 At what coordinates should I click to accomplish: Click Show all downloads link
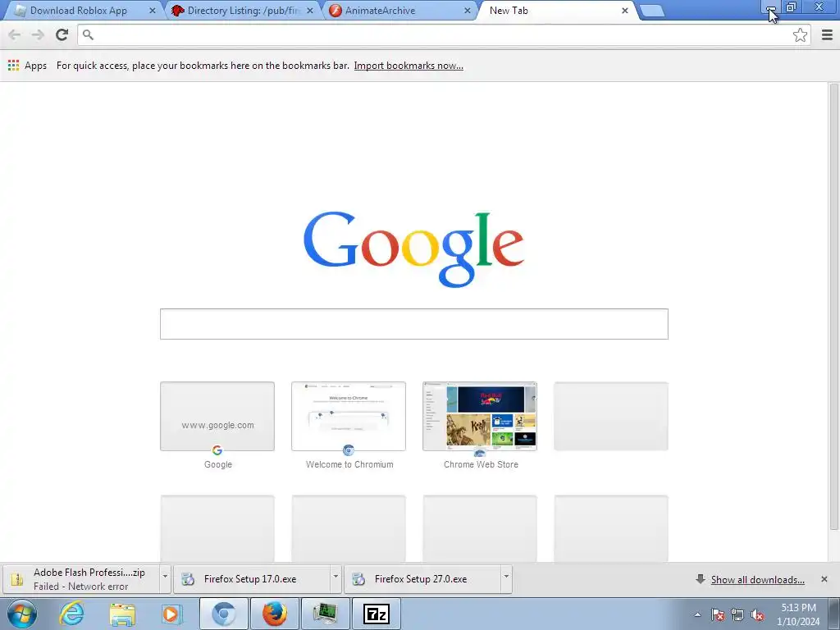click(757, 580)
